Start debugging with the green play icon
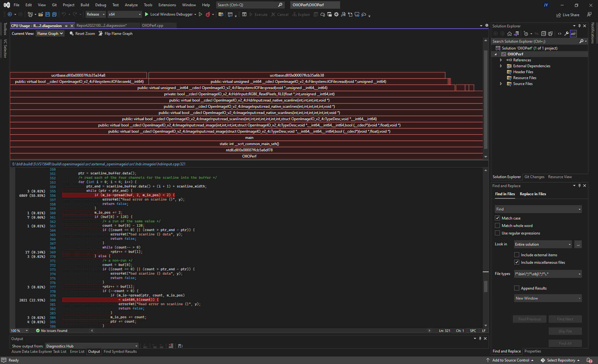 (x=146, y=14)
